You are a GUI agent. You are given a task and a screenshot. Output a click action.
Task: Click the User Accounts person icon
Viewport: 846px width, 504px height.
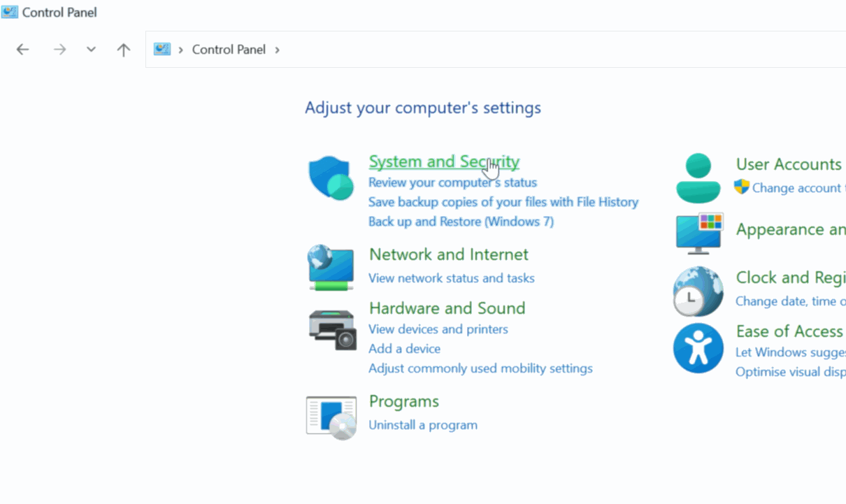point(698,178)
